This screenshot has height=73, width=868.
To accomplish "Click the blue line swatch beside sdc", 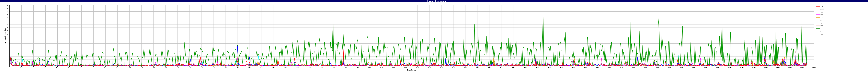I will pyautogui.click(x=818, y=12).
